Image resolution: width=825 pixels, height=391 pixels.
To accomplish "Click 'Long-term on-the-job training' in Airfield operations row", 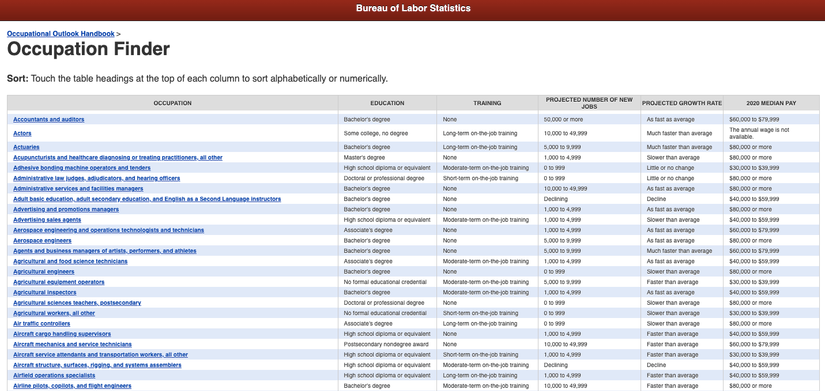I will (480, 375).
